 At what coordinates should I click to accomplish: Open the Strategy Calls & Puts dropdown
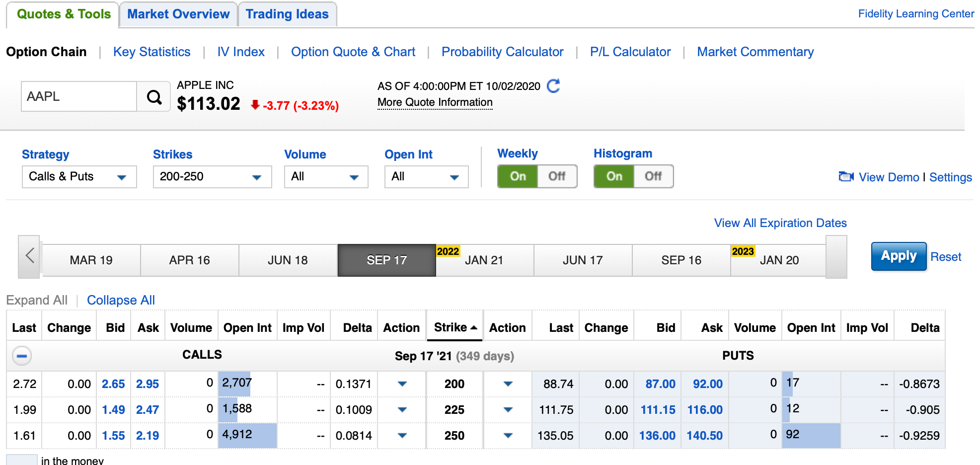(79, 177)
